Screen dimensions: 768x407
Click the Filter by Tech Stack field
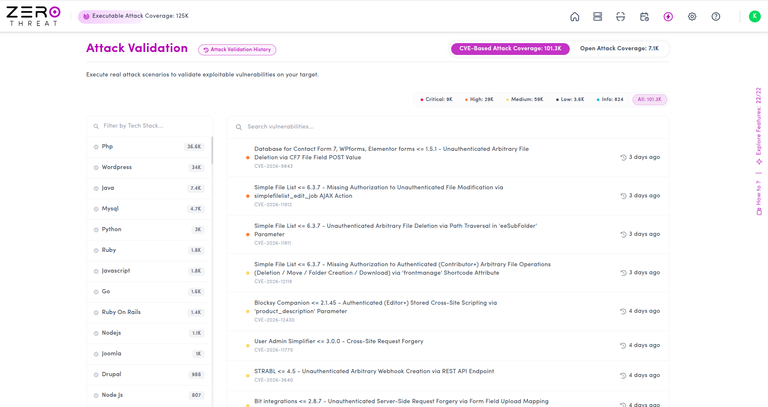[x=150, y=126]
